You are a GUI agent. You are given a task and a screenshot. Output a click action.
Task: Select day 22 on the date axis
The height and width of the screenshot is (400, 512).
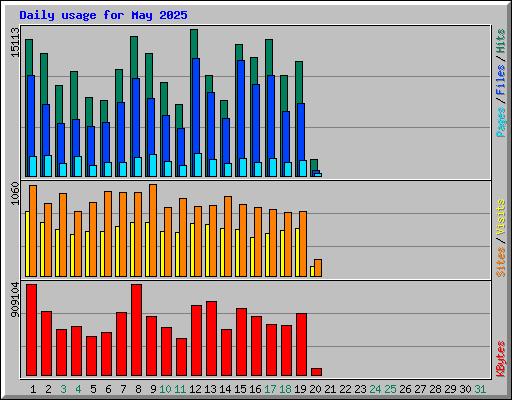point(345,389)
